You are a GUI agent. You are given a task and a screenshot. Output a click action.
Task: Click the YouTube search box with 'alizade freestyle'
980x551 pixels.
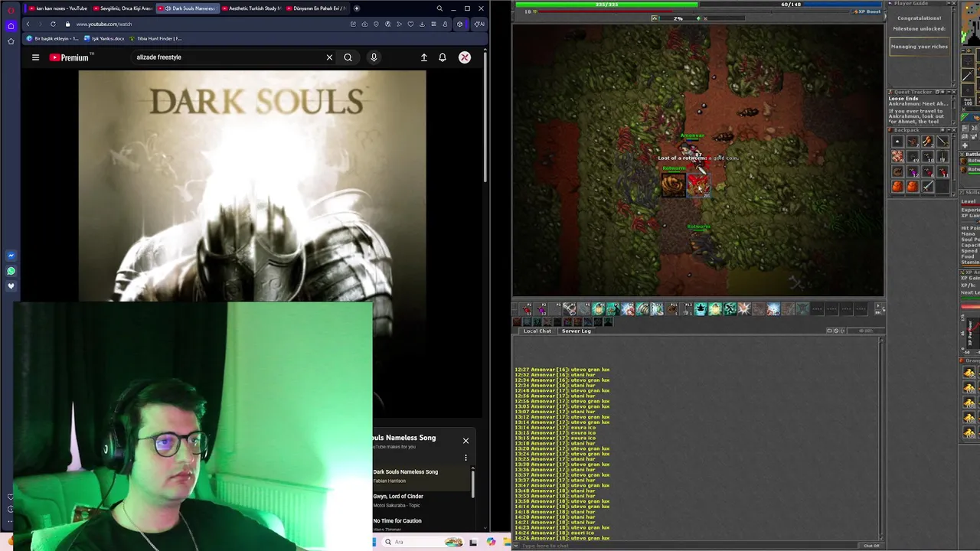click(228, 57)
